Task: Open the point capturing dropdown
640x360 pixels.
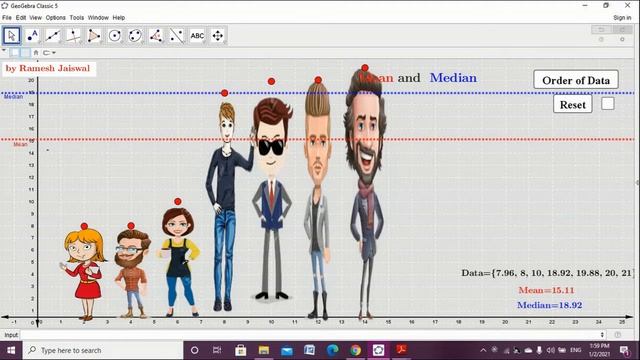Action: [x=49, y=53]
